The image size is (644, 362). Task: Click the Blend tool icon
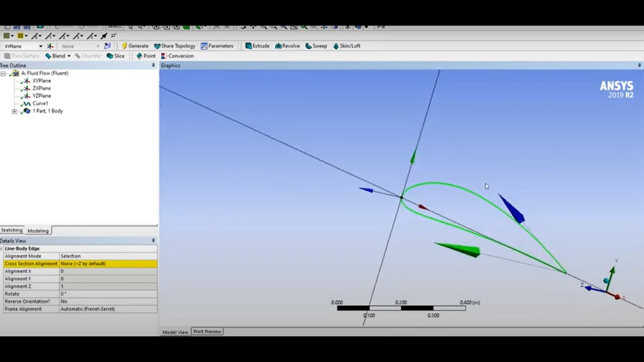coord(48,56)
